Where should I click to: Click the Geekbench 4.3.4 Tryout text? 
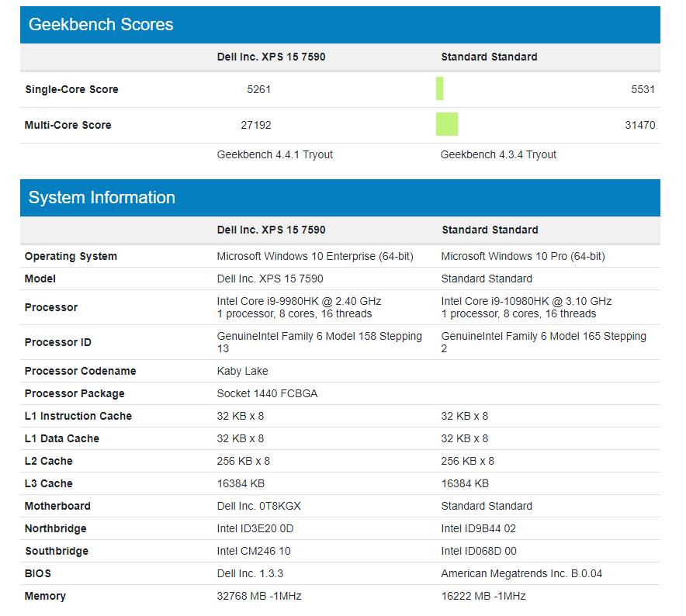(x=498, y=154)
